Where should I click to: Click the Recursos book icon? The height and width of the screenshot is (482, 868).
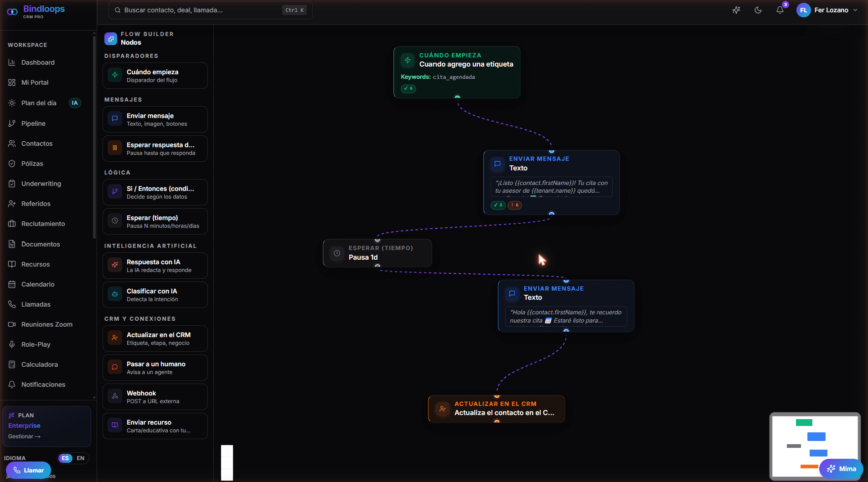point(12,264)
